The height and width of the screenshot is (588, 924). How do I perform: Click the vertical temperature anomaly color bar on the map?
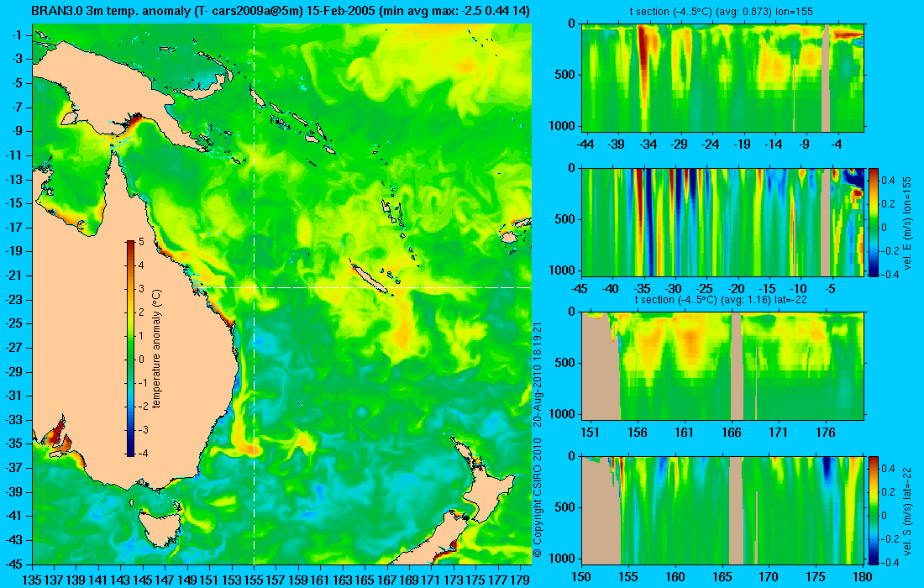pyautogui.click(x=129, y=348)
